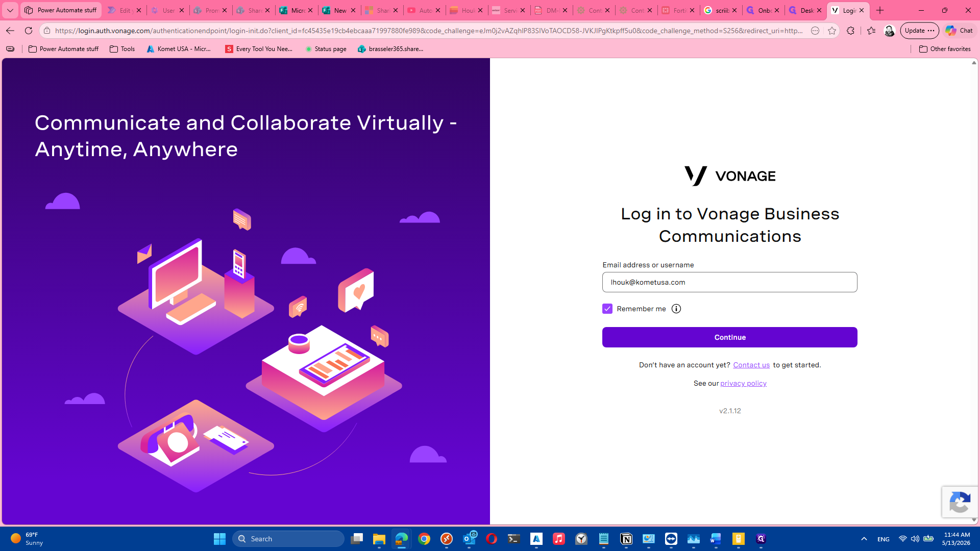Screen dimensions: 980x551
Task: Open the browser profile avatar
Action: point(890,31)
